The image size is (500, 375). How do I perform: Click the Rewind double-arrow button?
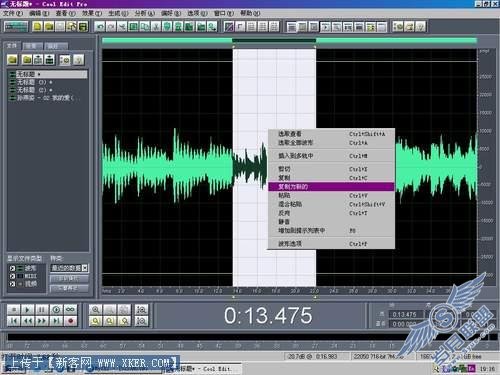(28, 321)
